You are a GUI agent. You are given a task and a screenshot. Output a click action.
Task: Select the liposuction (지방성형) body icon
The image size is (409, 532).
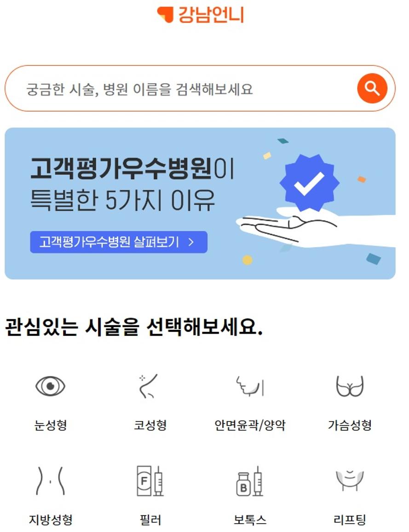pos(50,480)
